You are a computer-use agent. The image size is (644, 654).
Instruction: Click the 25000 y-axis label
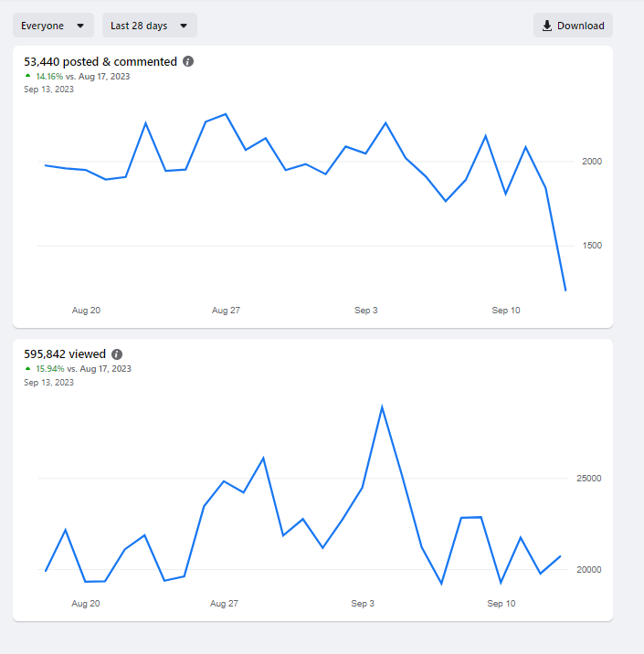(x=589, y=479)
